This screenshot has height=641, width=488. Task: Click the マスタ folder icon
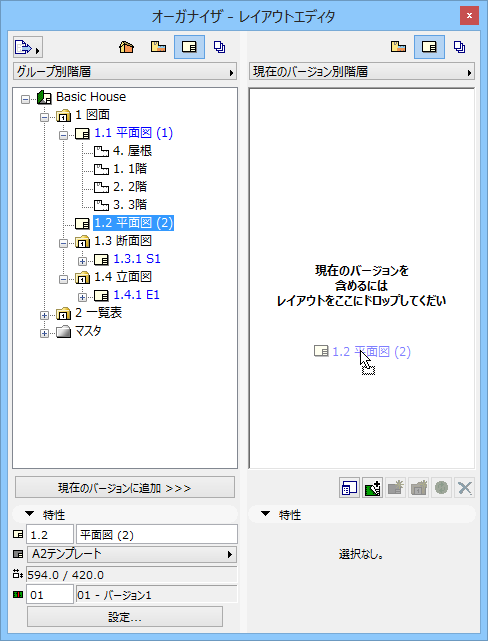pos(63,332)
